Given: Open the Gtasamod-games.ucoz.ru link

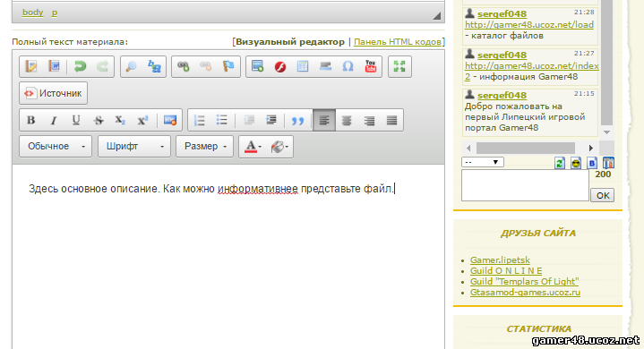Looking at the screenshot, I should tap(525, 293).
